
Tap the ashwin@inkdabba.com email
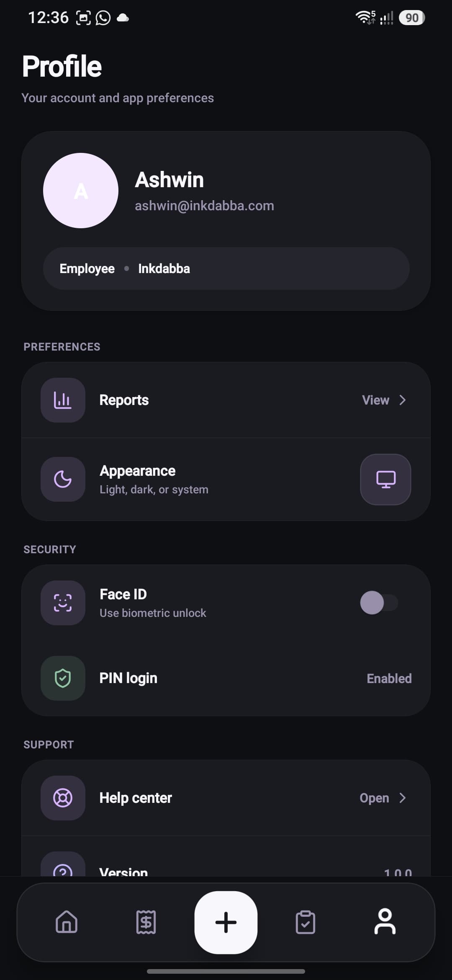tap(204, 206)
